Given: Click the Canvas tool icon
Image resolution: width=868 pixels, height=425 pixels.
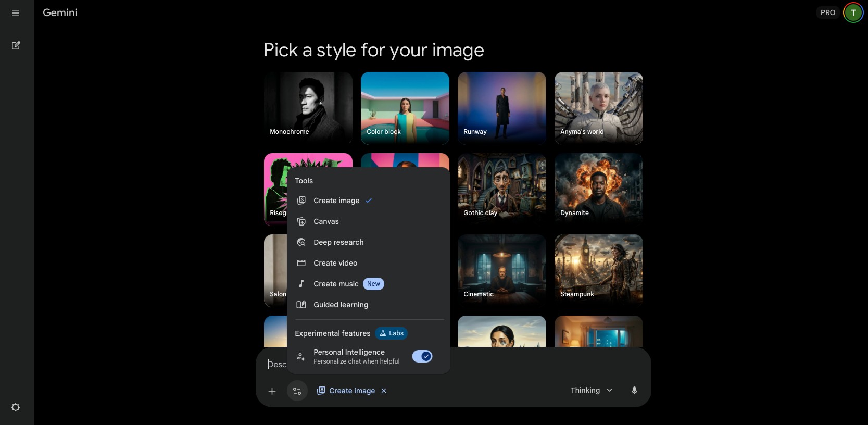Looking at the screenshot, I should click(x=301, y=221).
